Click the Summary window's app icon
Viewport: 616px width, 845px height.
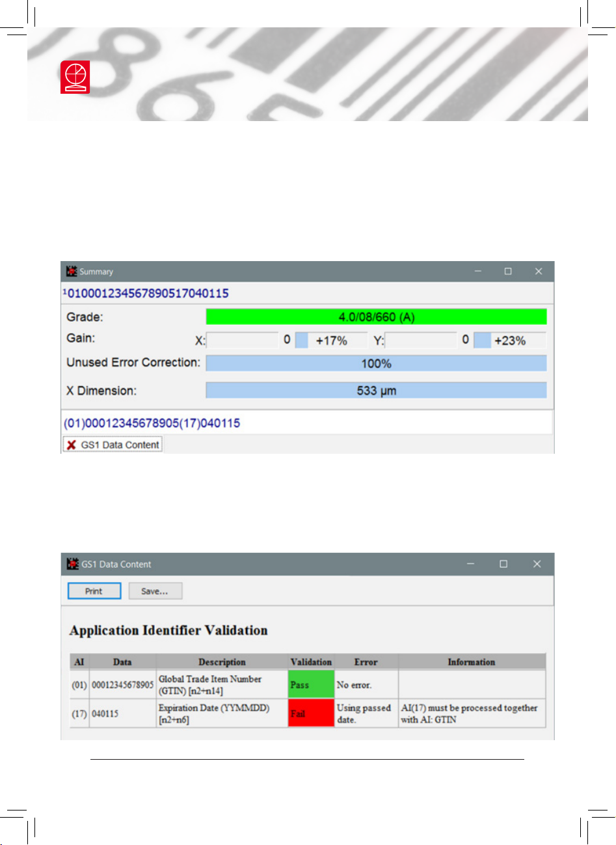coord(72,271)
